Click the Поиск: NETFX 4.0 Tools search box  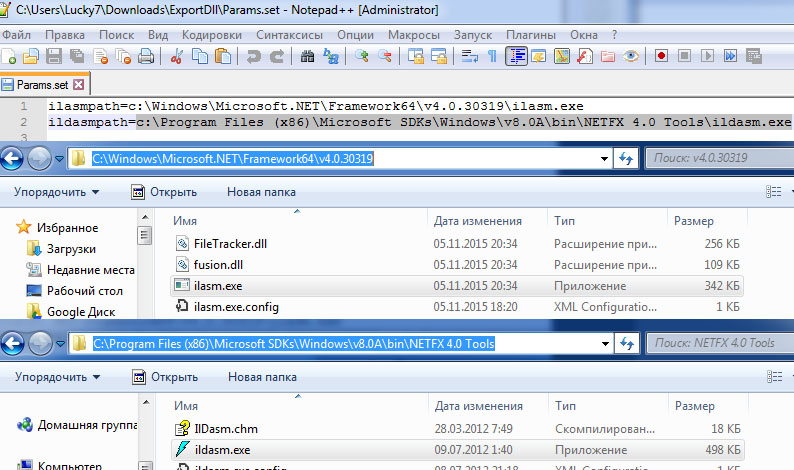[x=721, y=343]
